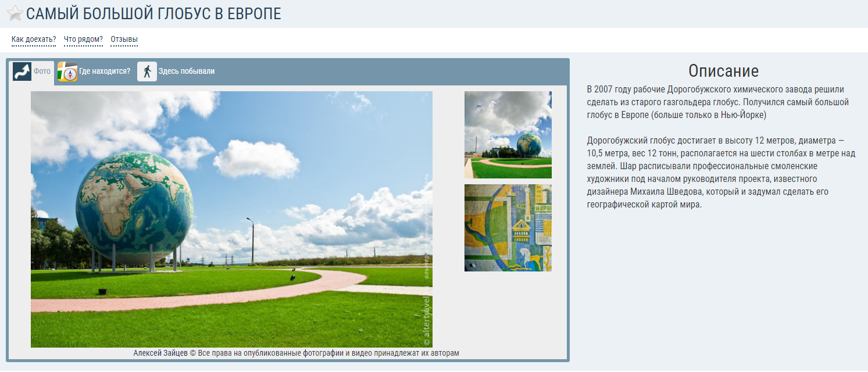Click the route arrow icon on the Фото tab

click(22, 71)
